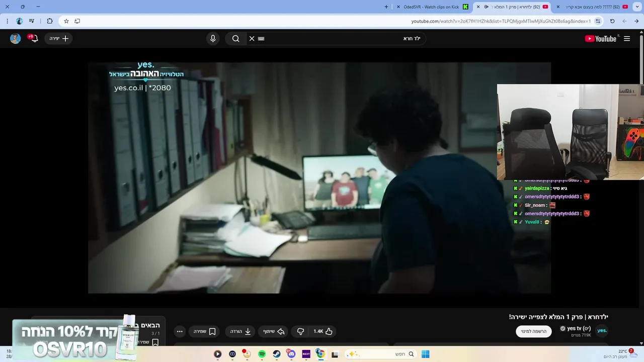The width and height of the screenshot is (644, 362).
Task: Share the video using שיתוף
Action: coord(273,331)
